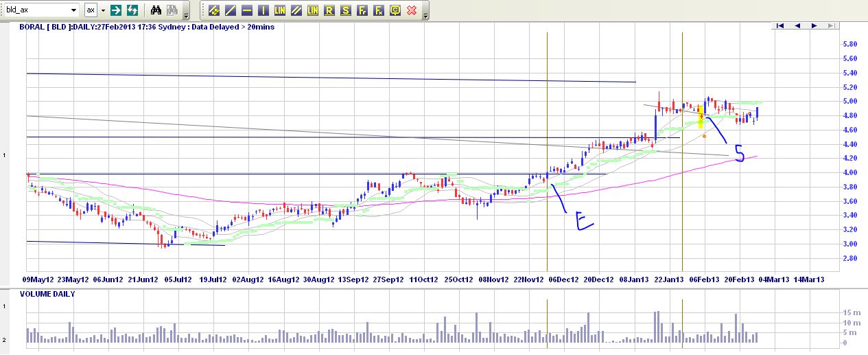Click the 13Sep12 date axis label
The image size is (868, 355).
click(x=352, y=280)
